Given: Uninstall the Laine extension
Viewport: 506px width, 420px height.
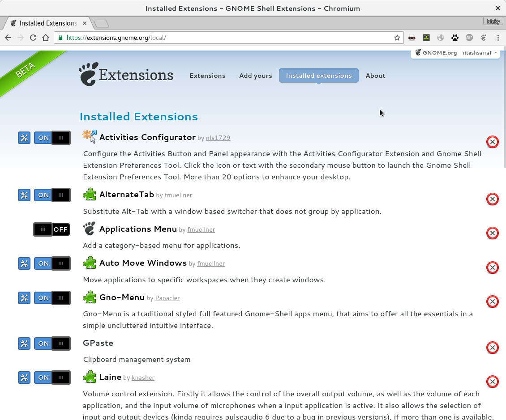Looking at the screenshot, I should click(493, 382).
